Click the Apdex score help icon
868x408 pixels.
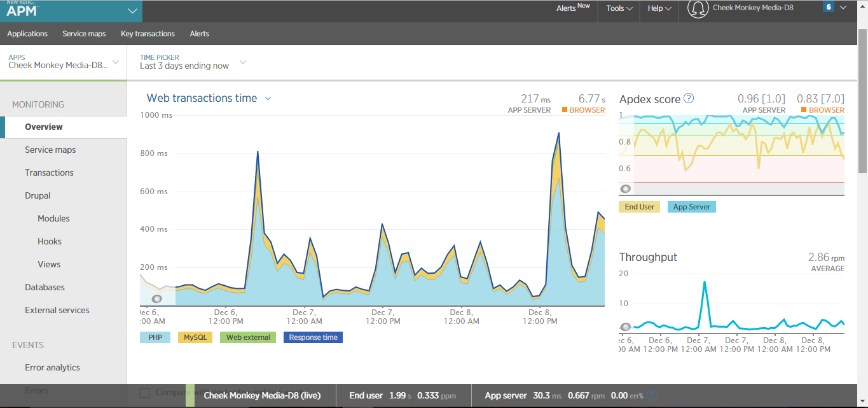click(x=689, y=99)
